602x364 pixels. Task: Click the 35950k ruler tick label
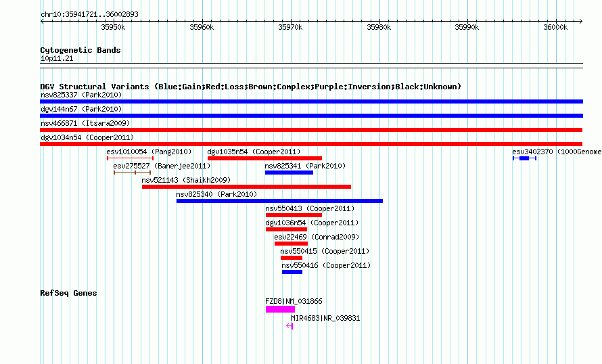[x=113, y=27]
